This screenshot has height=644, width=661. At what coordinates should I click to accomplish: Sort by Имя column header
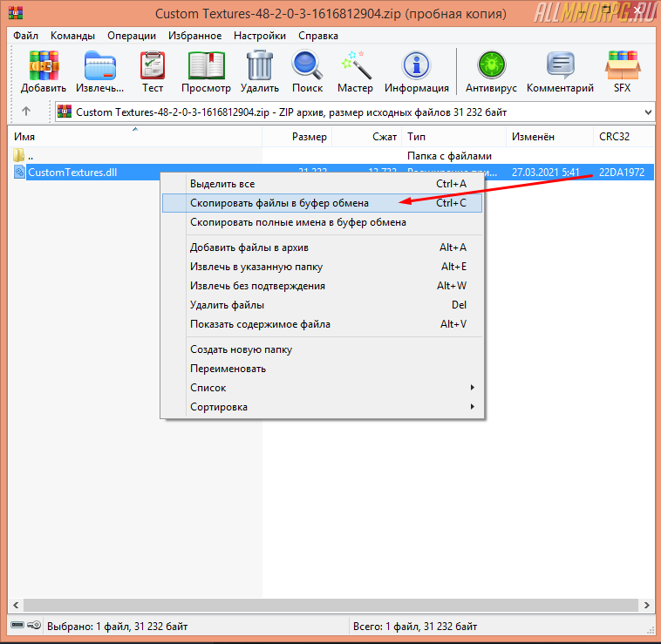coord(135,137)
